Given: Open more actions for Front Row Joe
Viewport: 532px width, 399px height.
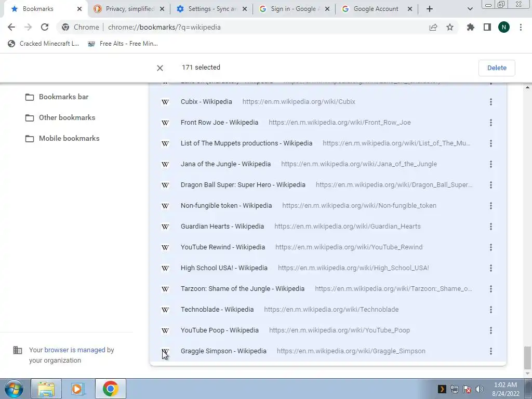Looking at the screenshot, I should pos(490,123).
